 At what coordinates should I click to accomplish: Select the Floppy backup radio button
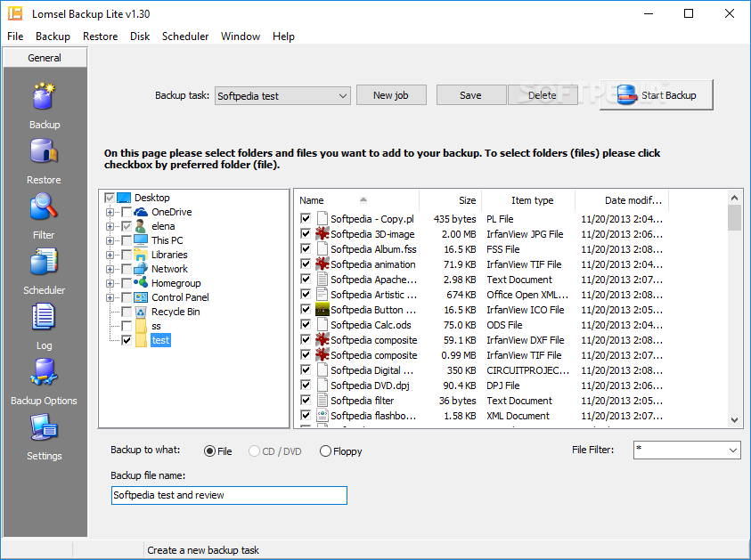click(x=325, y=450)
